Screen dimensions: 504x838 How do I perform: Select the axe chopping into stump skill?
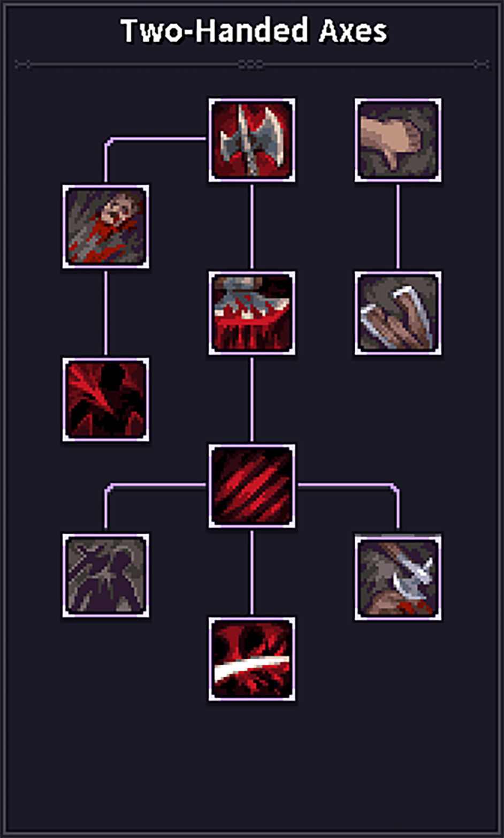coord(398,577)
